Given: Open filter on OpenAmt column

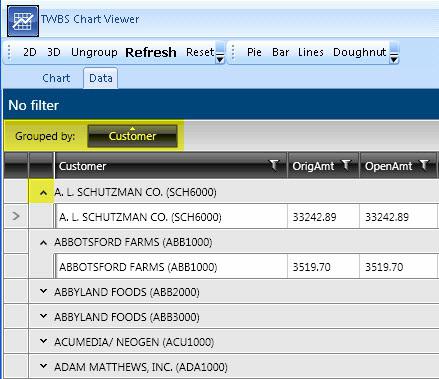Looking at the screenshot, I should coord(424,165).
